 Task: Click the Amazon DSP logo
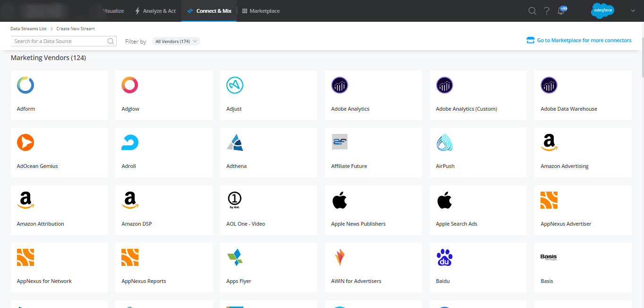pos(130,200)
